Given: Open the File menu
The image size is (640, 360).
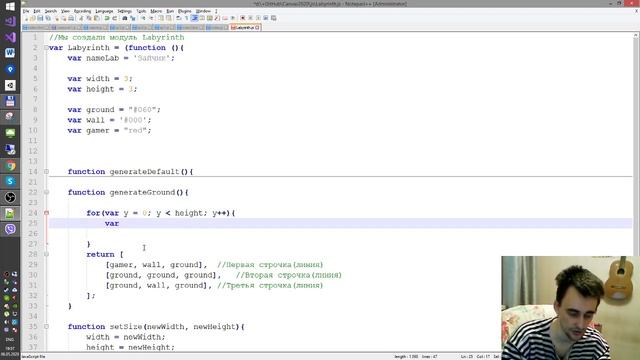Looking at the screenshot, I should coord(26,11).
